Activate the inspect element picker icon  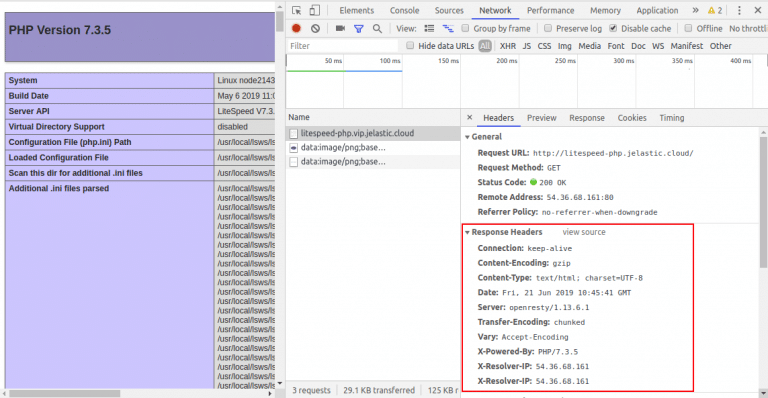tap(296, 10)
